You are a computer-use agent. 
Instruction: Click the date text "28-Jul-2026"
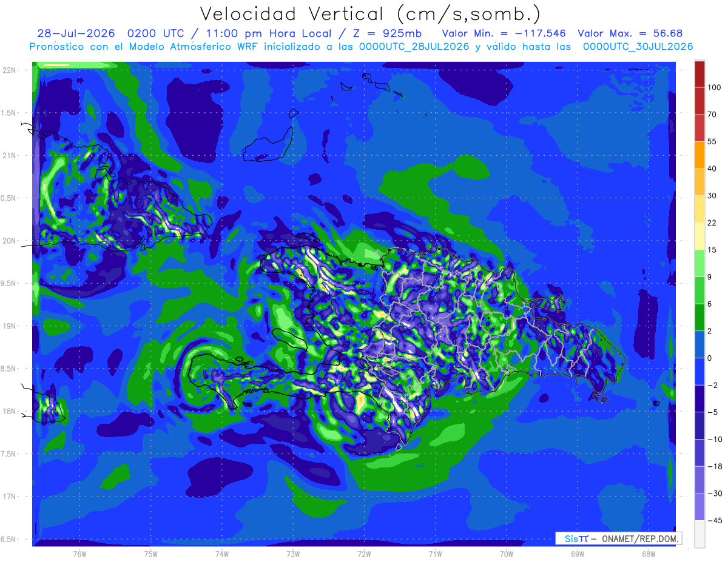[x=78, y=33]
